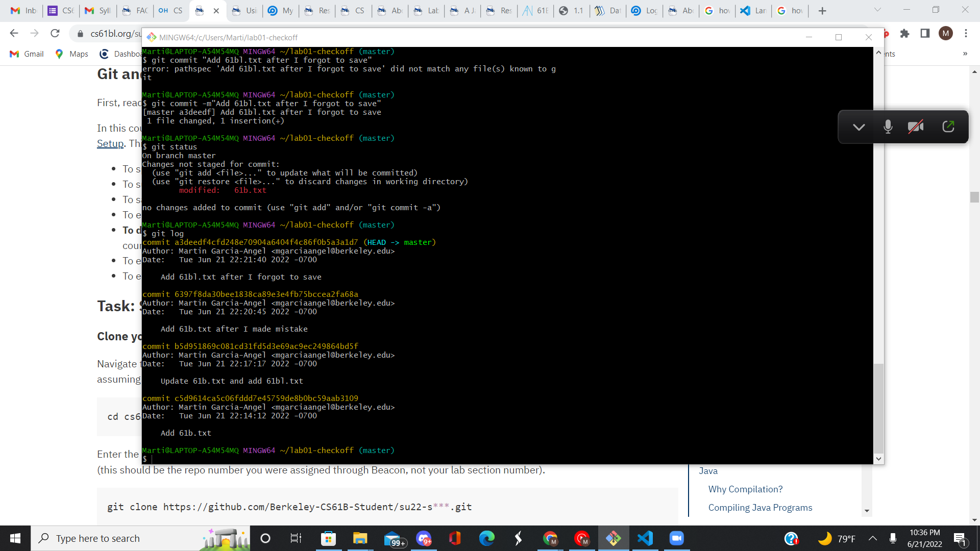Open Maps bookmark in bookmarks bar

(x=71, y=54)
